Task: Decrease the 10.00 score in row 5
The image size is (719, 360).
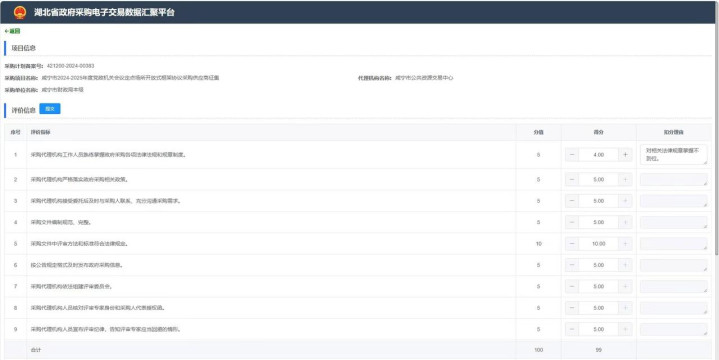Action: coord(572,244)
